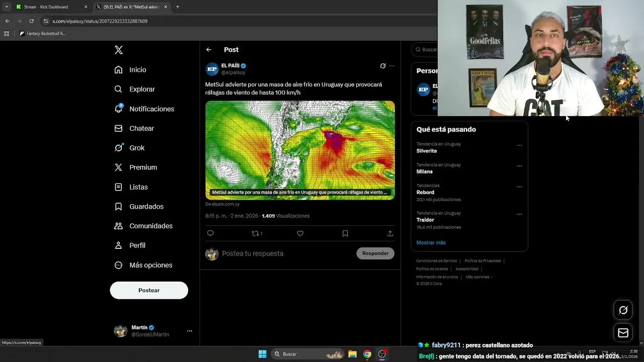Click the Windows Start button
This screenshot has width=644, height=362.
(x=262, y=354)
